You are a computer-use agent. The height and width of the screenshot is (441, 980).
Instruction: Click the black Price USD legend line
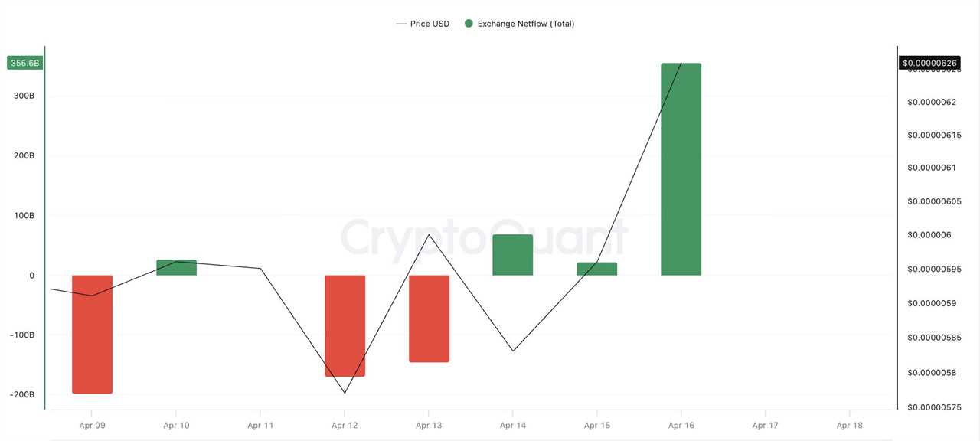tap(401, 24)
